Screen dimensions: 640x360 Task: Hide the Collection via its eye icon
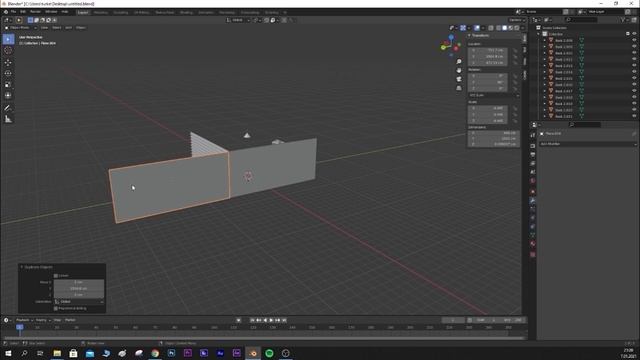(634, 34)
